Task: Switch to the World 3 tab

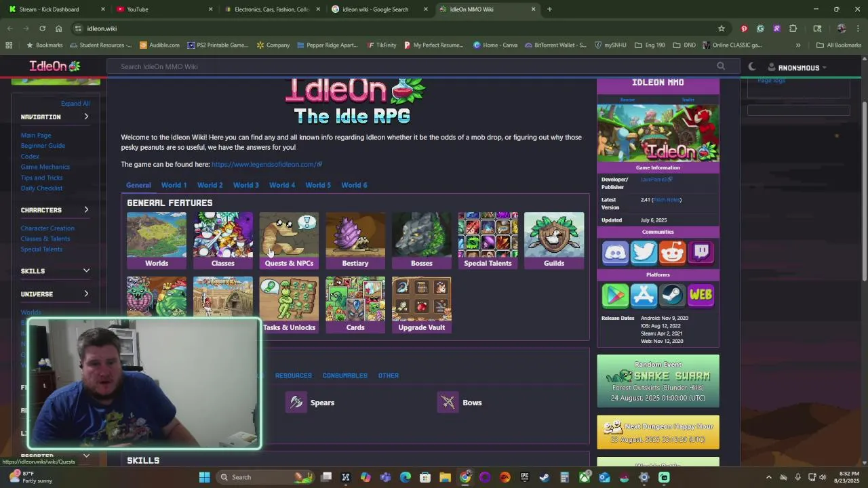Action: 245,185
